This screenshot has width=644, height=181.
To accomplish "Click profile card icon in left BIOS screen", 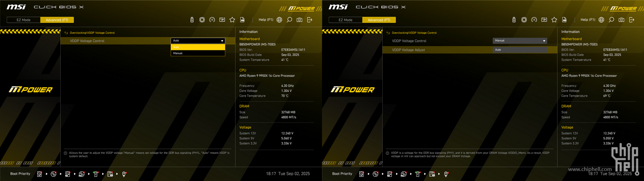I will [x=222, y=20].
